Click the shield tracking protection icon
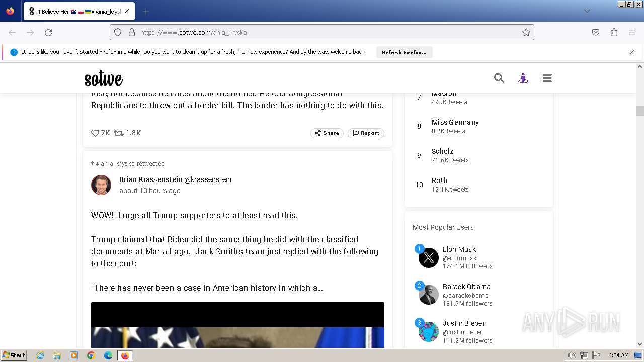 [x=118, y=32]
